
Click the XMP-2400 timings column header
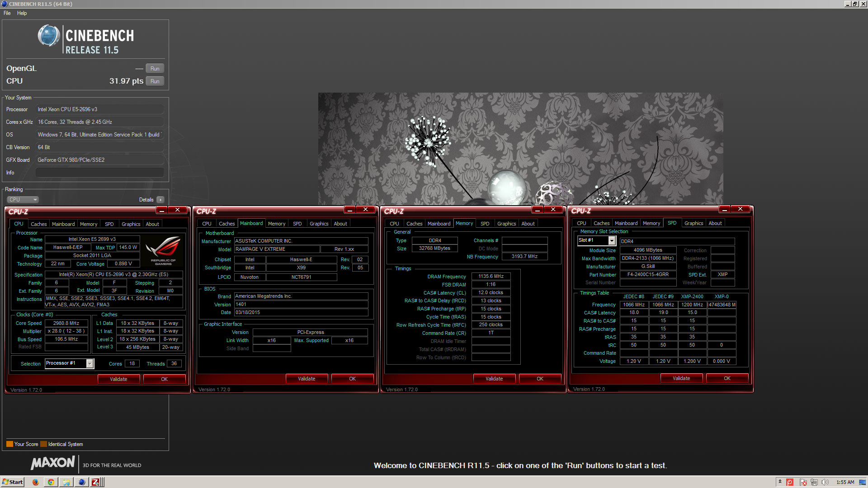[692, 297]
